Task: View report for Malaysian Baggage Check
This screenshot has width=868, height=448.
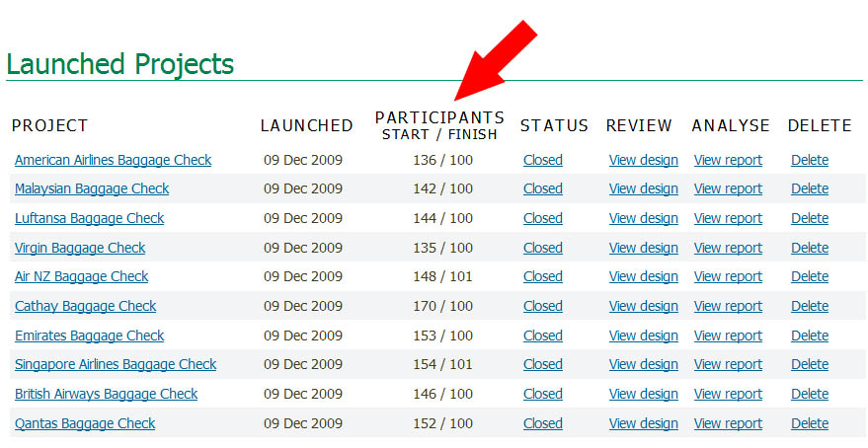Action: (x=728, y=189)
